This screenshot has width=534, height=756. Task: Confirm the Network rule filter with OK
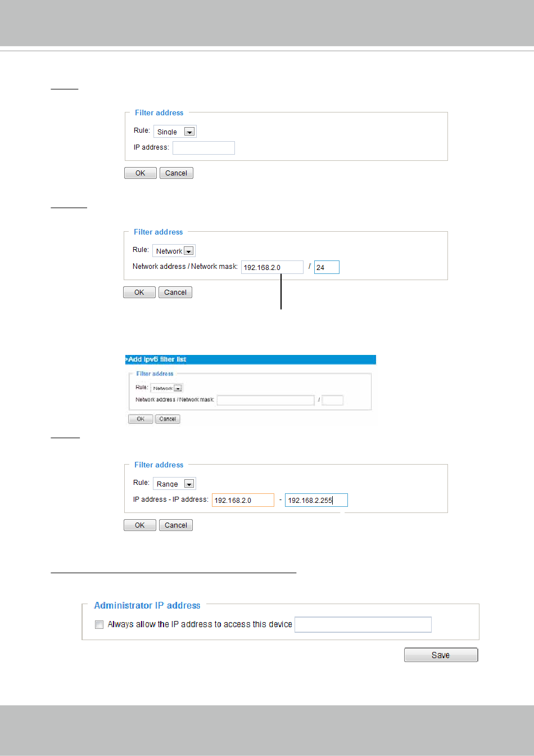tap(139, 292)
